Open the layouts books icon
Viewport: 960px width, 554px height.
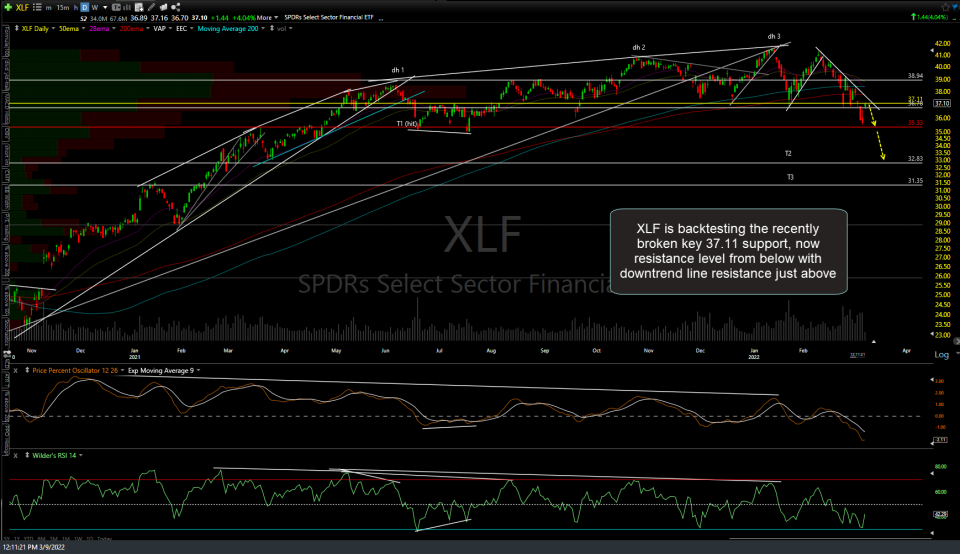pyautogui.click(x=163, y=7)
